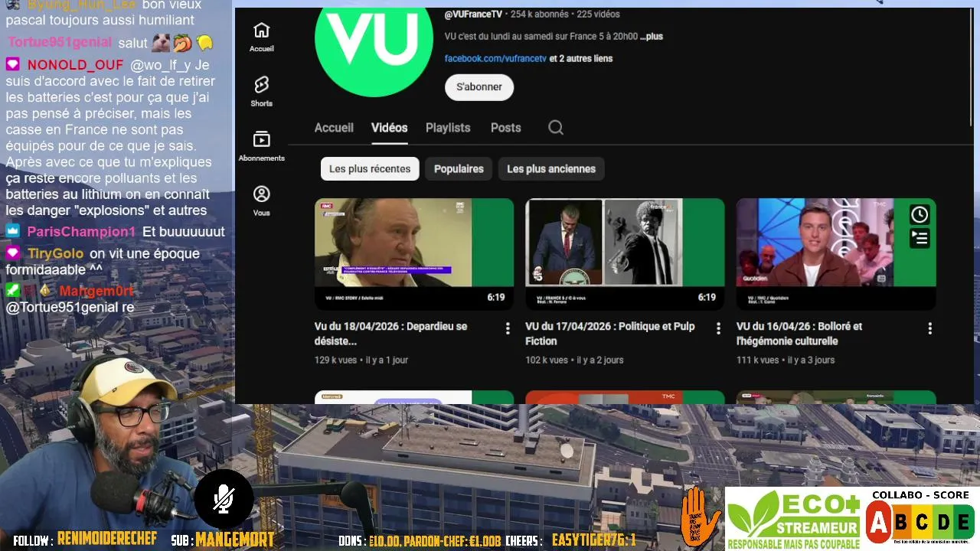Viewport: 980px width, 551px height.
Task: Click SUB : MANGEMORT overlay text
Action: coord(222,540)
